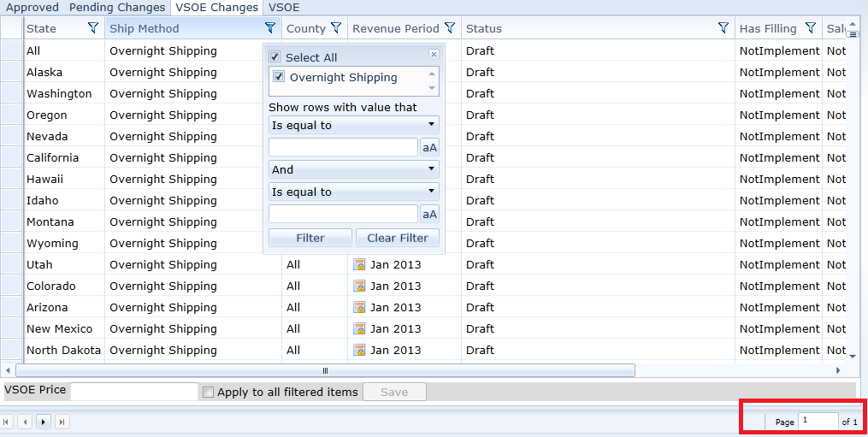This screenshot has height=437, width=868.
Task: Switch to Pending Changes tab
Action: (117, 8)
